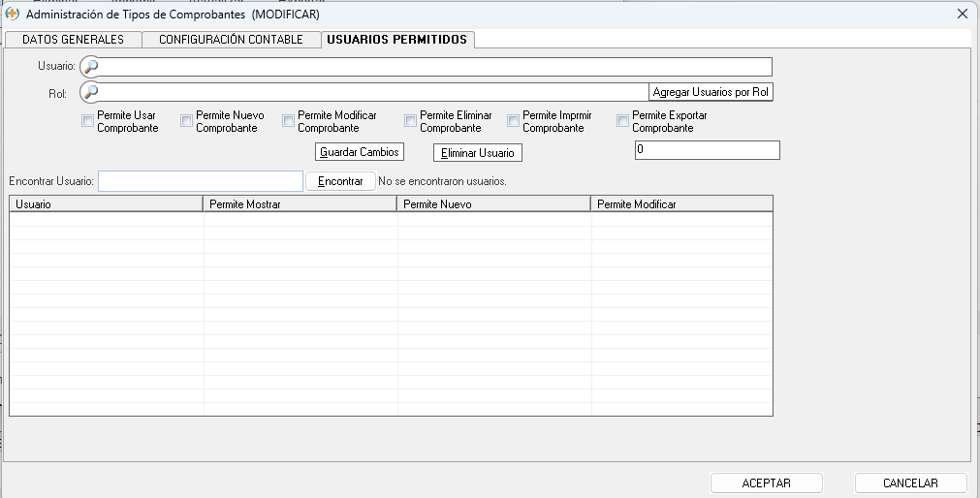Click the CANCELAR button
Image resolution: width=980 pixels, height=498 pixels.
909,483
